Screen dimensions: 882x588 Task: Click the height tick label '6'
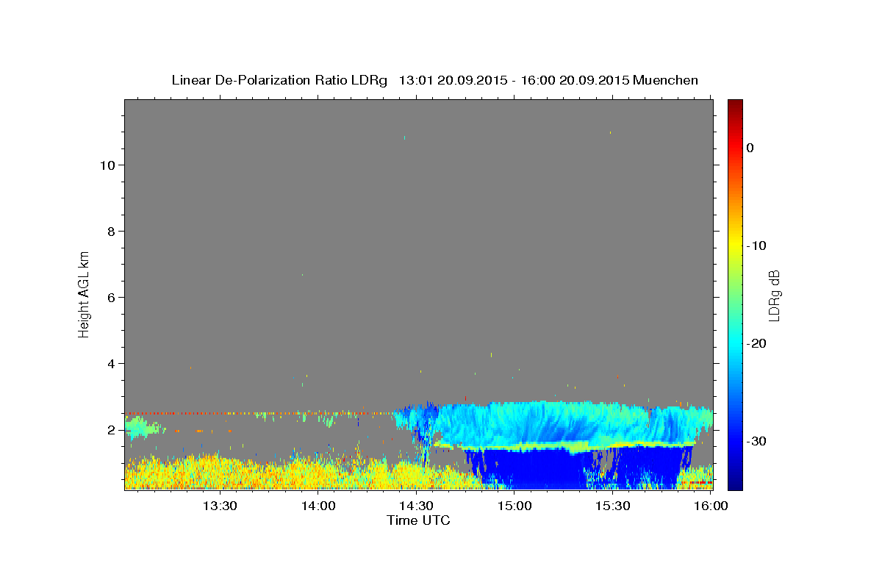[111, 297]
